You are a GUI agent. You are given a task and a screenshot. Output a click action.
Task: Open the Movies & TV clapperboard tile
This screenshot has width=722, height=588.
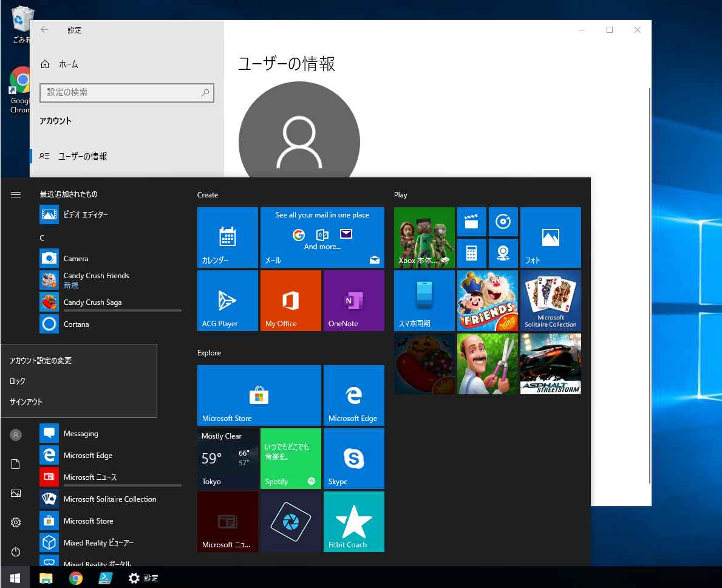(471, 222)
